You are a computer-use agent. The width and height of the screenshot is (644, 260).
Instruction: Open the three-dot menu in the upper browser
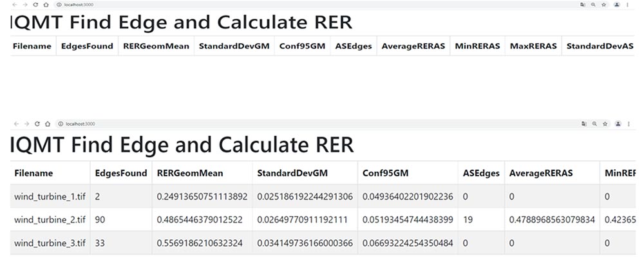(x=628, y=5)
